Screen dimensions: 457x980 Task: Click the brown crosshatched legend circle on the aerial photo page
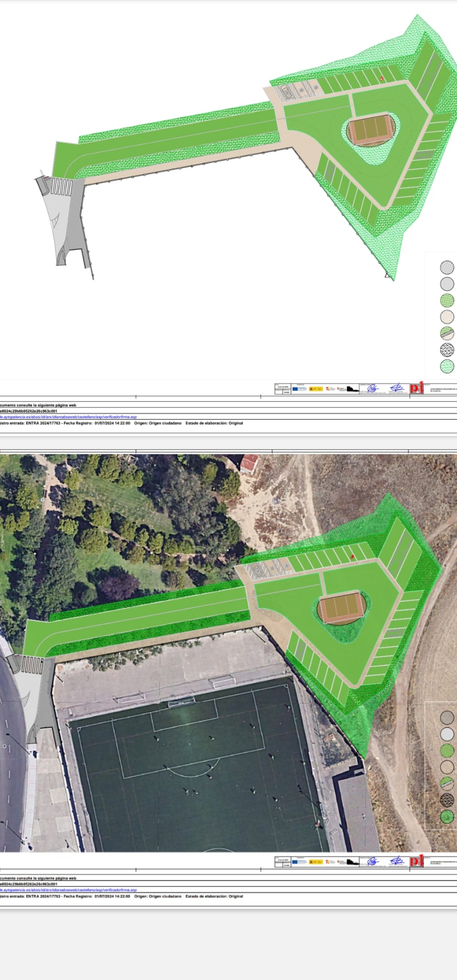[x=447, y=717]
